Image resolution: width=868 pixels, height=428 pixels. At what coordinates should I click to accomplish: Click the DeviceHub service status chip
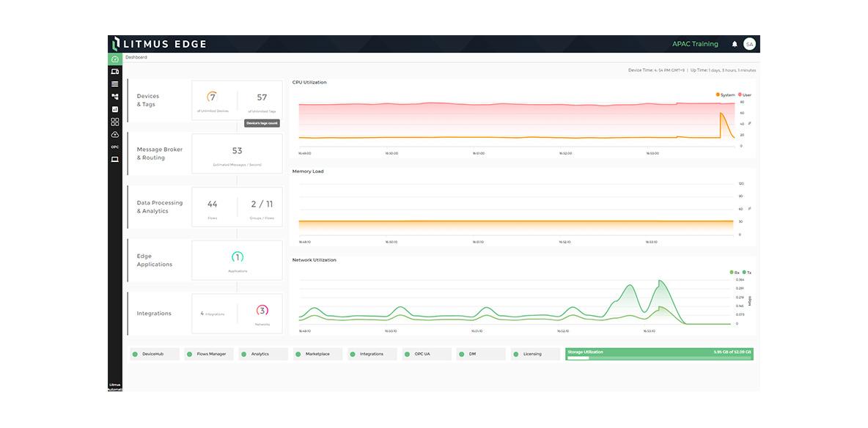(156, 354)
